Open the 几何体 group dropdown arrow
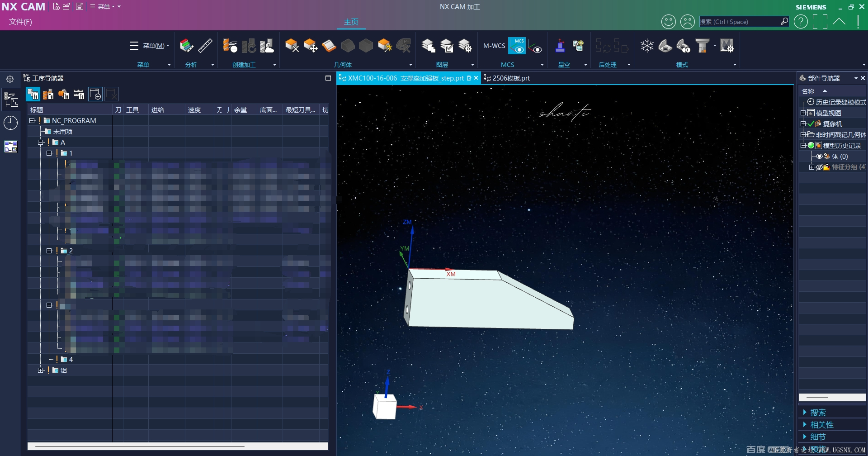Screen dimensions: 868x456 (x=410, y=65)
